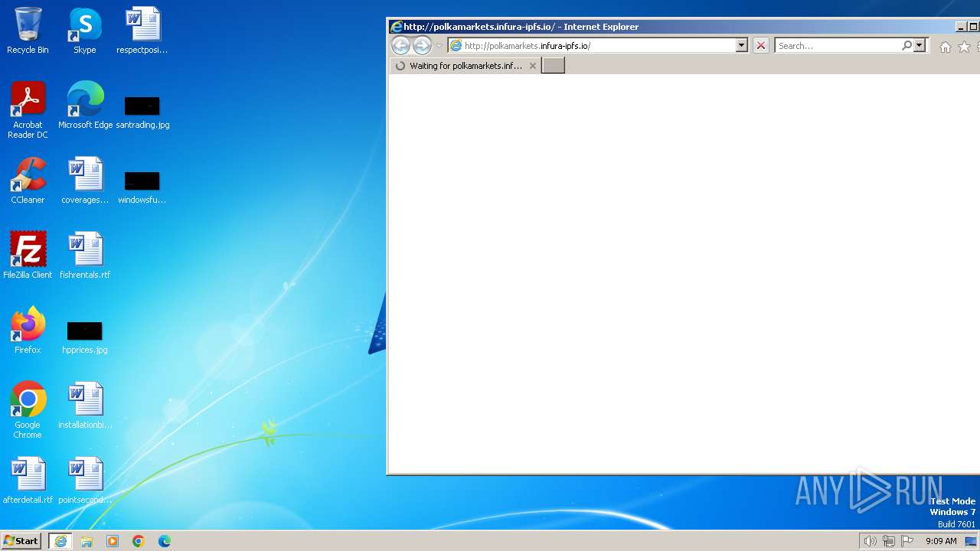Click the 9:09 AM taskbar clock

point(941,541)
